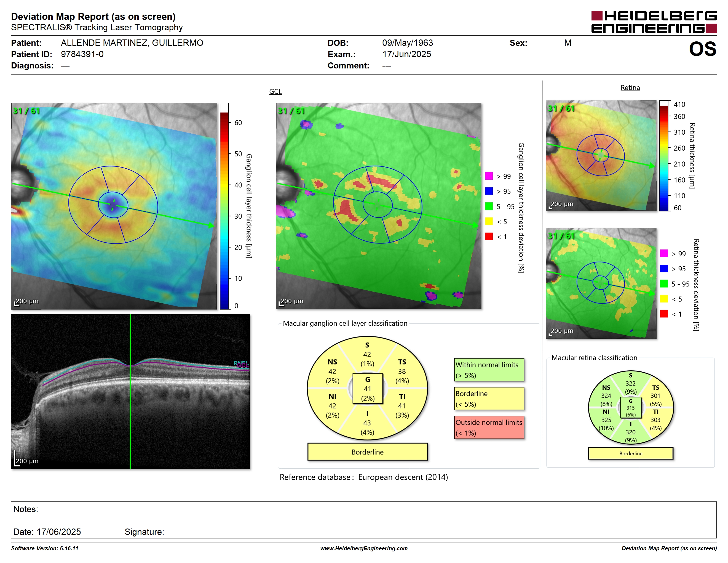Click the TS sector value 38 in GCL chart
Viewport: 728px width, 563px height.
click(402, 371)
